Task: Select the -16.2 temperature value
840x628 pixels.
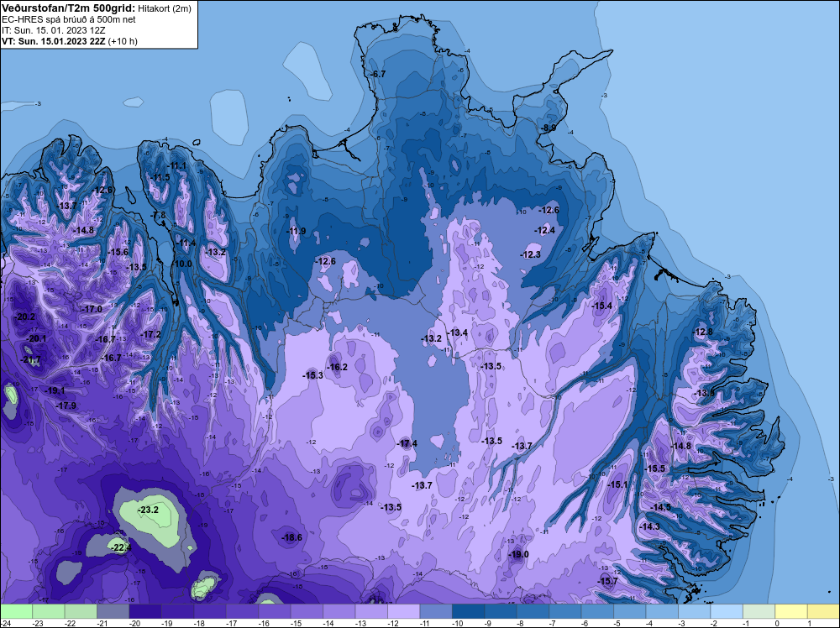Action: coord(337,367)
